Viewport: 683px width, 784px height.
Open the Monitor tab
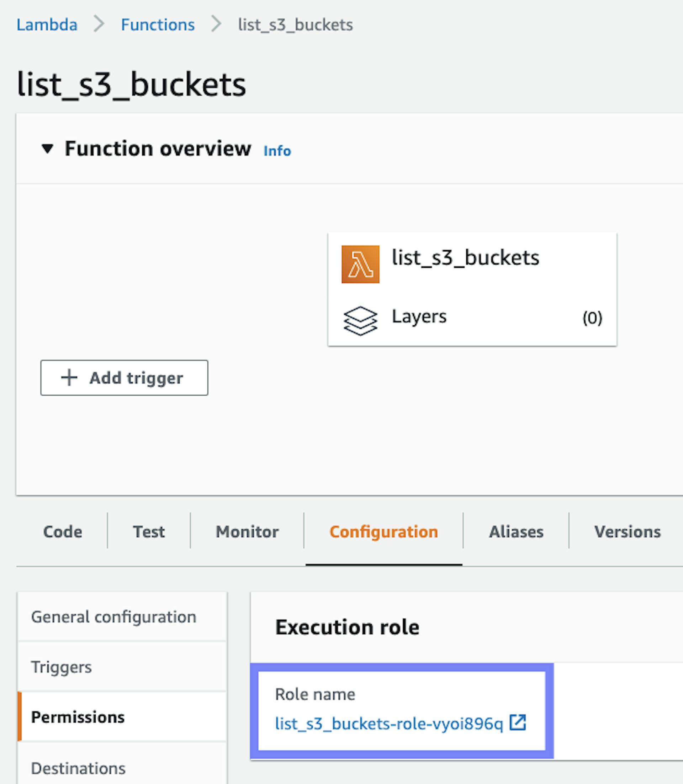pos(247,532)
